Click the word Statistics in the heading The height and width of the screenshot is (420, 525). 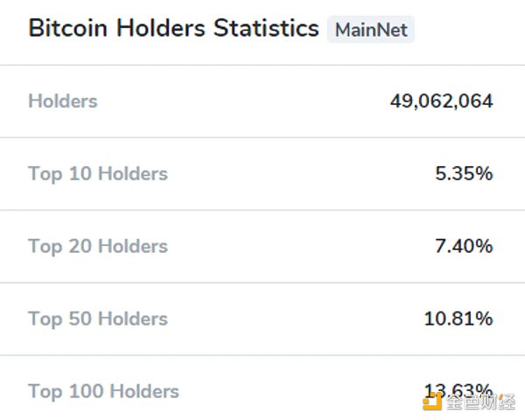point(266,28)
